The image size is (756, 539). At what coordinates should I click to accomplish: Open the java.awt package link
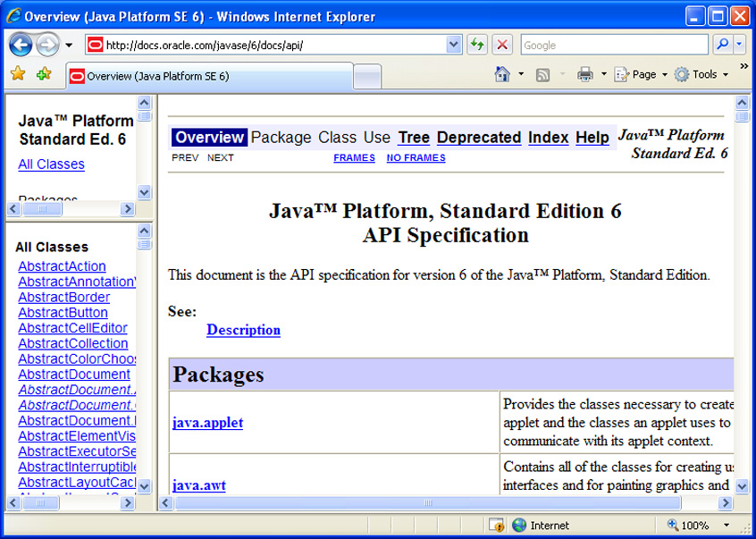coord(198,484)
